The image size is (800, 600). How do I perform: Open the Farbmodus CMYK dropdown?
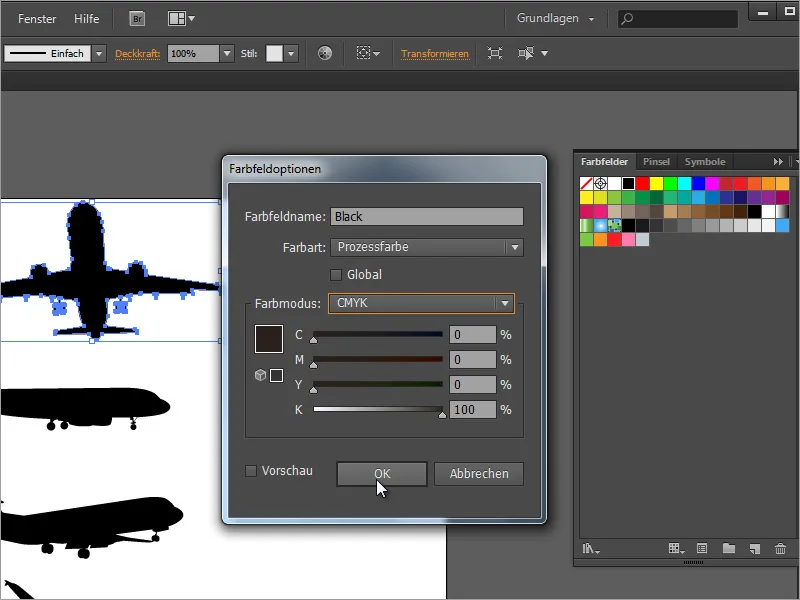coord(421,303)
